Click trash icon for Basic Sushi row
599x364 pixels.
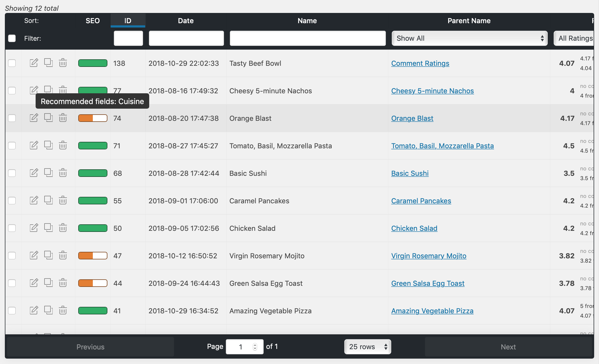(63, 173)
